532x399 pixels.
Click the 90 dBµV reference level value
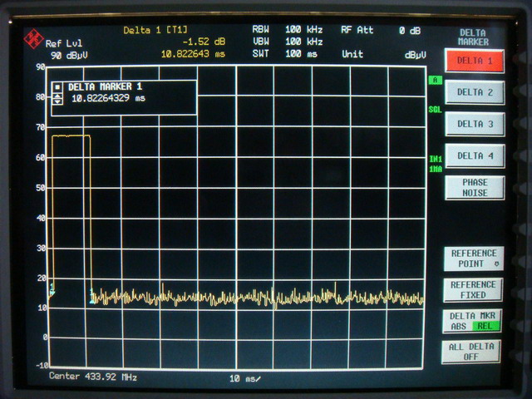(69, 56)
